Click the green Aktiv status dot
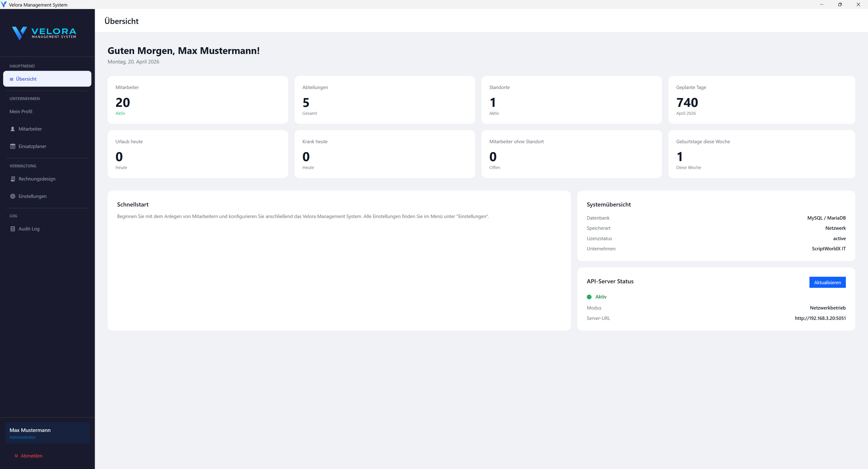 tap(589, 297)
